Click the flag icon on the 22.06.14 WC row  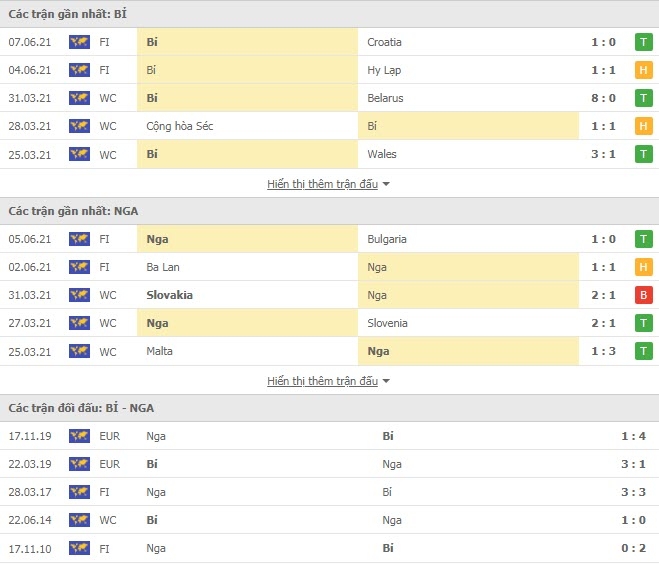pyautogui.click(x=79, y=520)
